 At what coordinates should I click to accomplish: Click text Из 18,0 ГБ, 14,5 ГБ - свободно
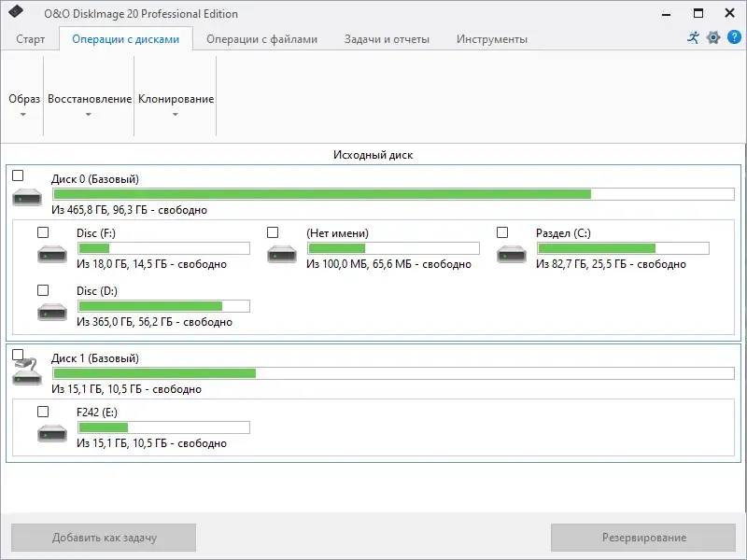click(x=151, y=264)
